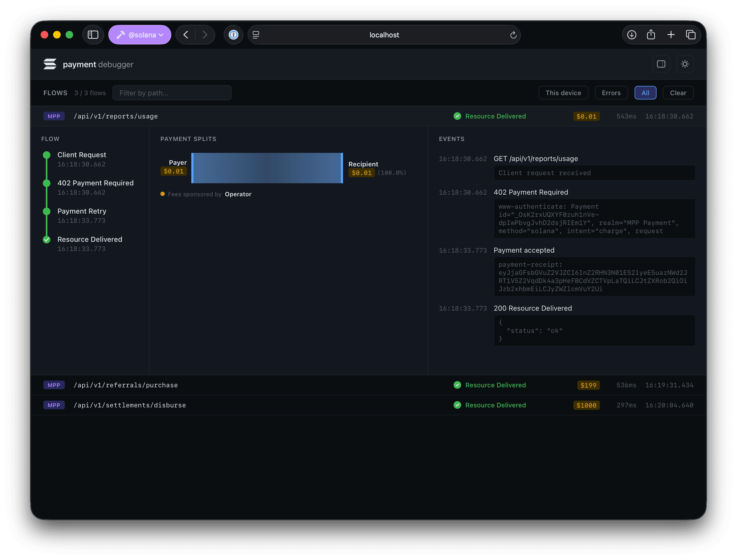Show only Errors flows
The image size is (737, 560).
tap(611, 93)
